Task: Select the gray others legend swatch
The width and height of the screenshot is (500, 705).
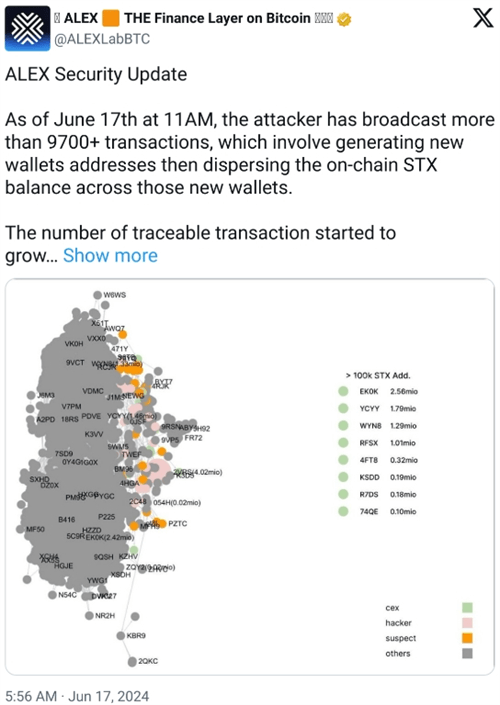Action: click(x=467, y=653)
